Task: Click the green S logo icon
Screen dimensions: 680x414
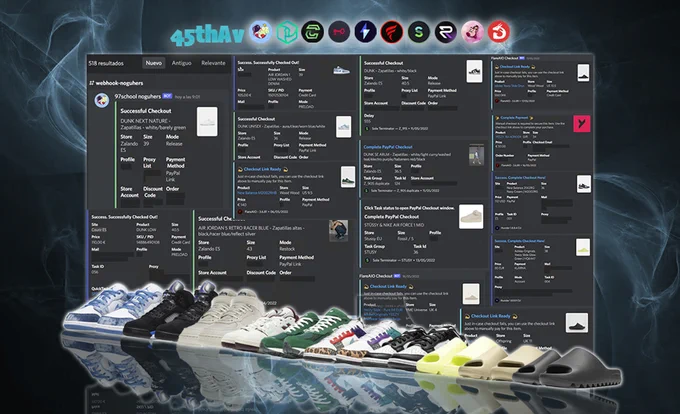Action: (418, 32)
